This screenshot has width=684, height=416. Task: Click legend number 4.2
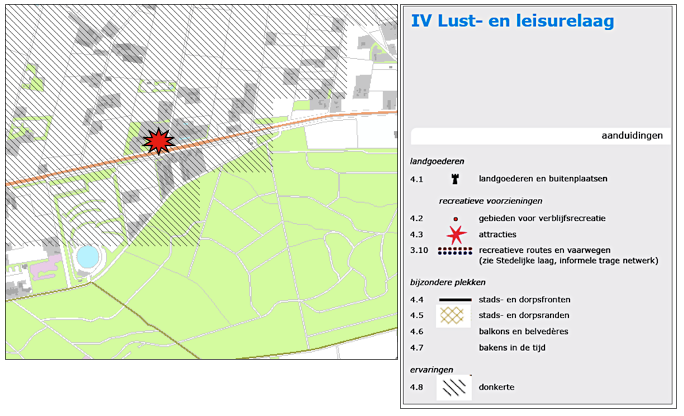coord(416,218)
